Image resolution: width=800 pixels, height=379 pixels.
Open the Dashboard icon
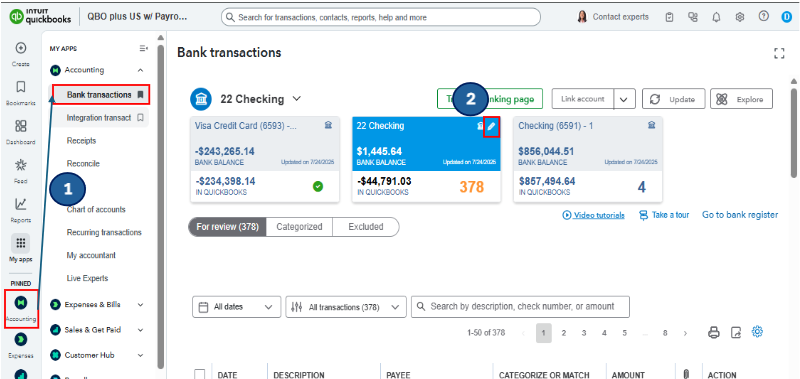coord(21,126)
